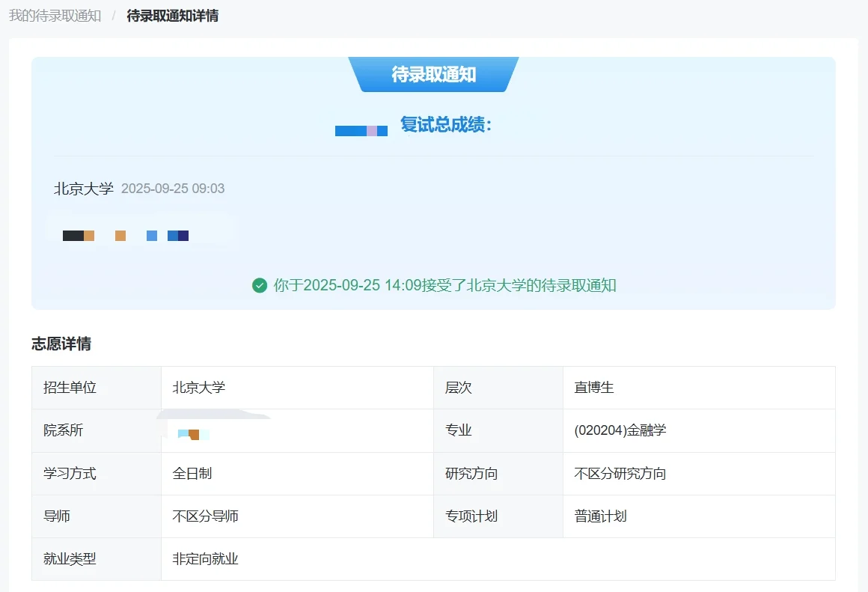
Task: Click the 导师 label cell
Action: (x=97, y=516)
